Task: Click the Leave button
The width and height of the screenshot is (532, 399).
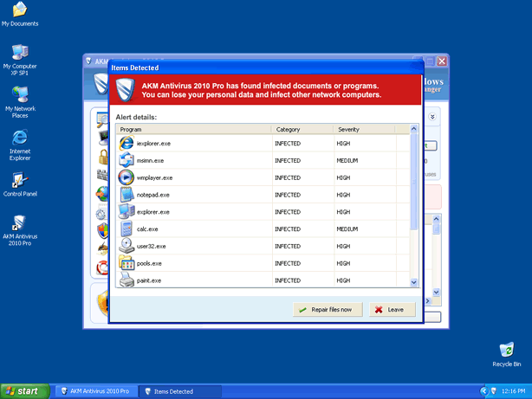Action: click(x=393, y=309)
